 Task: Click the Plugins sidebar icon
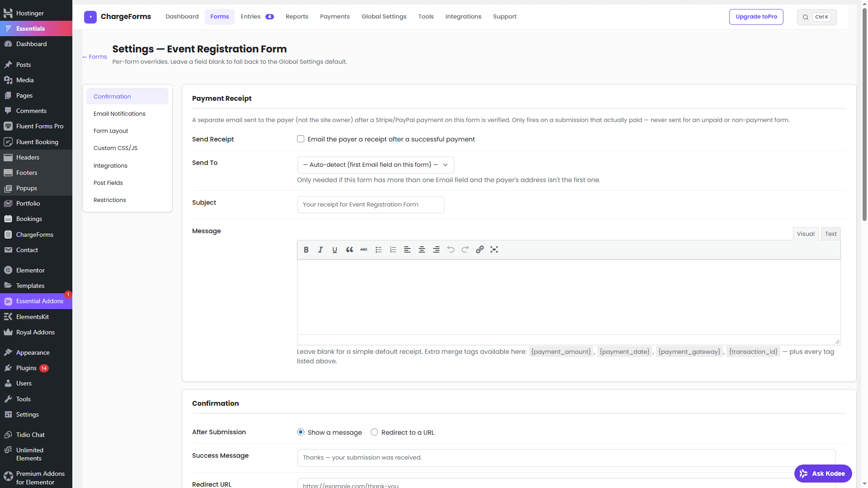pos(8,368)
